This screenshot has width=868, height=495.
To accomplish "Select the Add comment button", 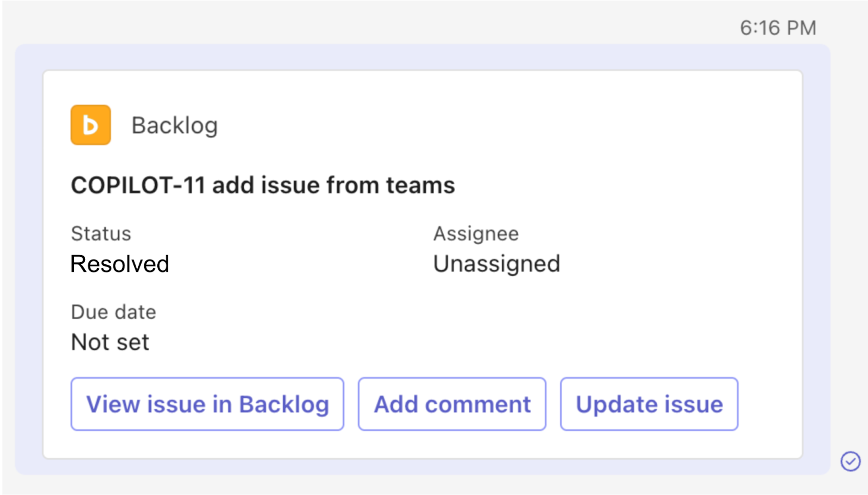I will click(x=452, y=404).
